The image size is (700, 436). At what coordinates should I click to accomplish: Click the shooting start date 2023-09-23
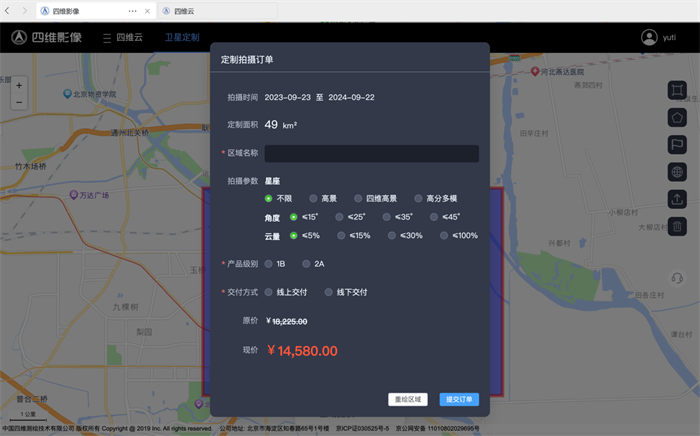(288, 97)
